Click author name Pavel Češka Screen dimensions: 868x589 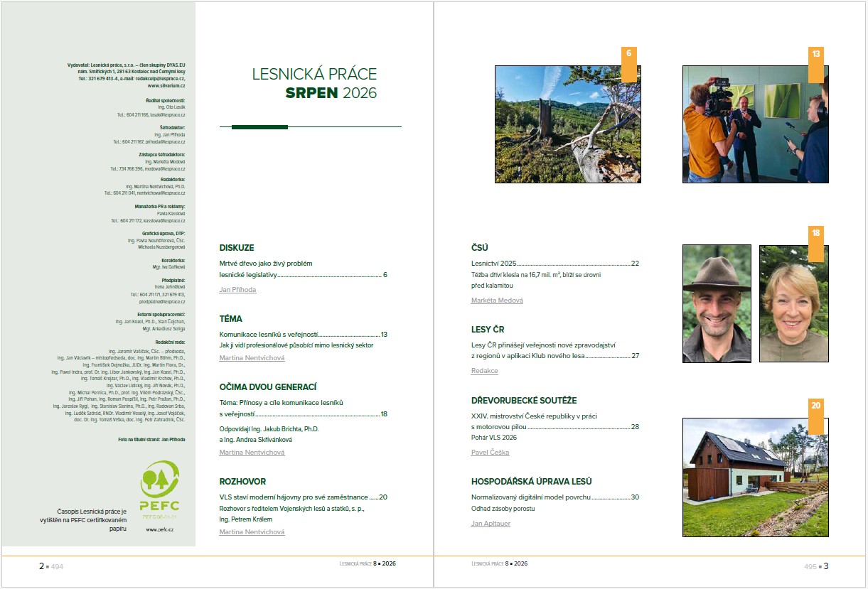[x=490, y=453]
